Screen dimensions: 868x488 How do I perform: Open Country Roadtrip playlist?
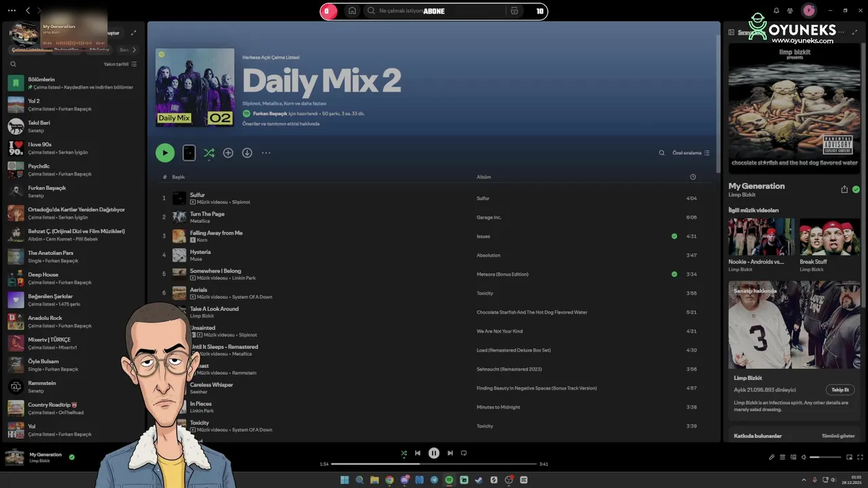(75, 409)
